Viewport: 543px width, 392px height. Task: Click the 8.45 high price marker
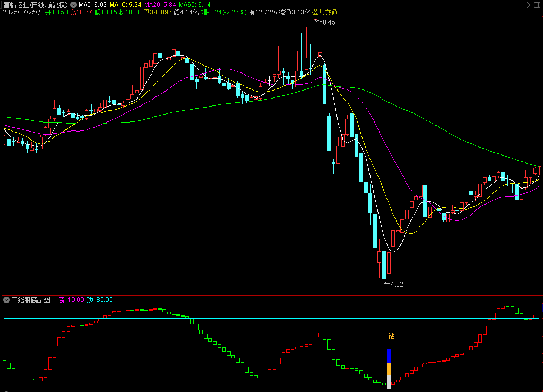(x=328, y=22)
